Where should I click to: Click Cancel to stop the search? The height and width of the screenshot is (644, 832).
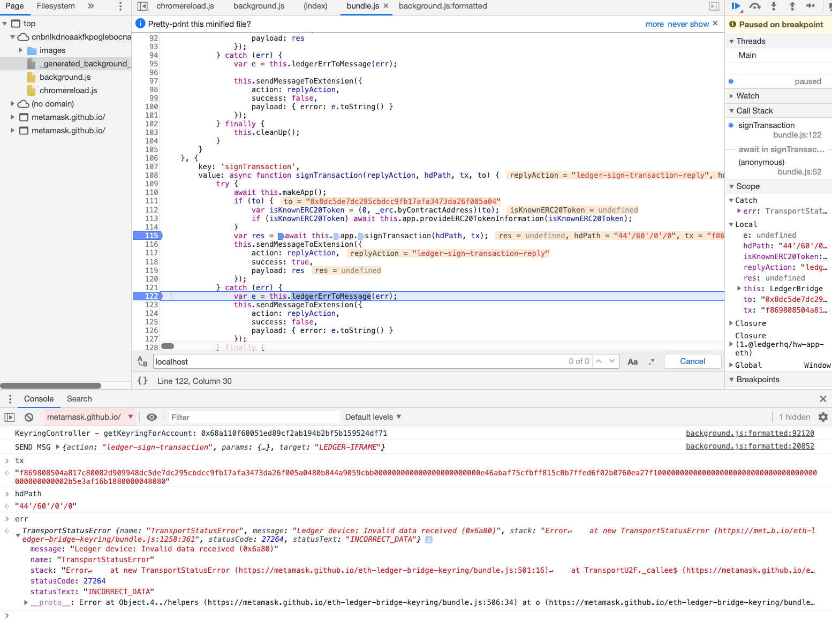[692, 361]
